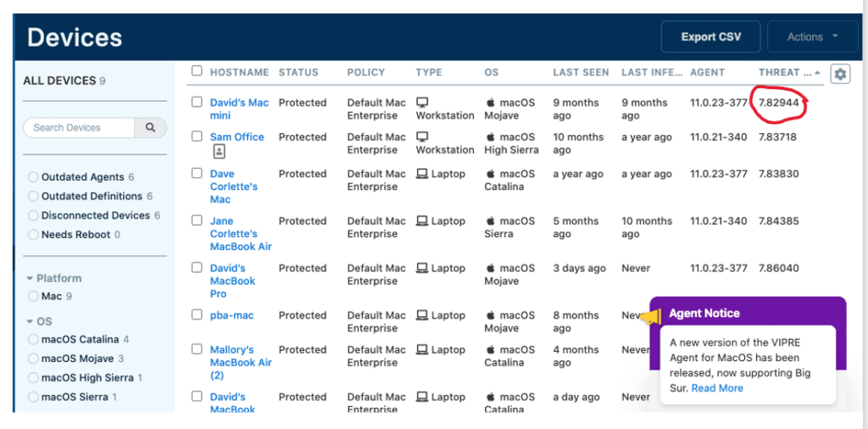Click laptop icon in Mallory's MacBook Air row
Screen dimensions: 868x429
(x=422, y=349)
